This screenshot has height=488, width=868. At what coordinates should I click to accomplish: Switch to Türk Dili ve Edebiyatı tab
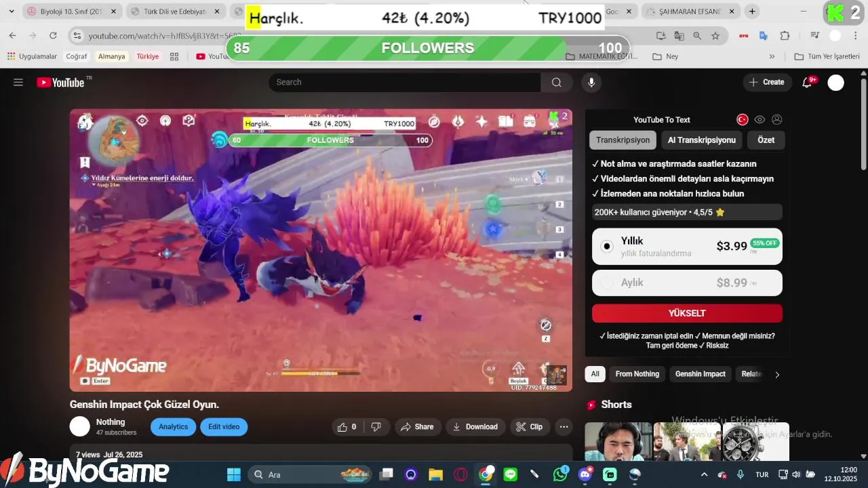pyautogui.click(x=175, y=12)
